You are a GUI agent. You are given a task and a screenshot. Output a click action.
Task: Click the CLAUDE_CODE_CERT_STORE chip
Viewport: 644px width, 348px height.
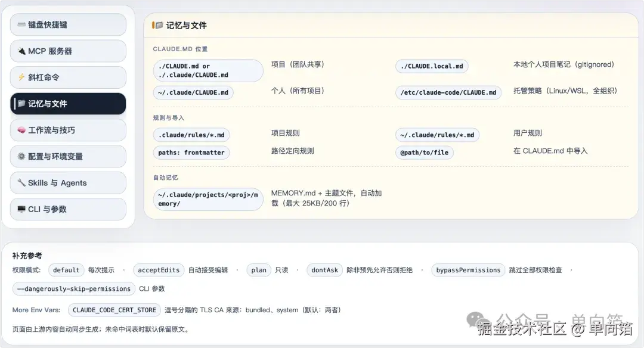coord(114,310)
